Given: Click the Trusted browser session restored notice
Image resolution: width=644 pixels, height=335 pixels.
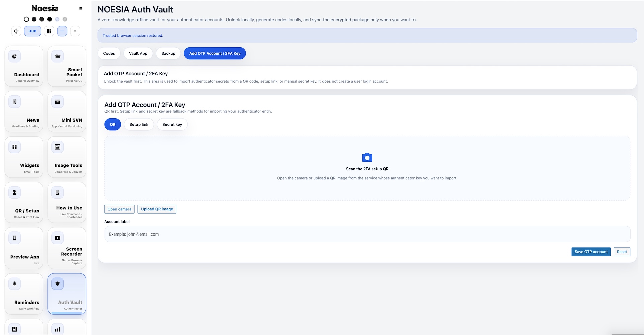Looking at the screenshot, I should pos(367,35).
